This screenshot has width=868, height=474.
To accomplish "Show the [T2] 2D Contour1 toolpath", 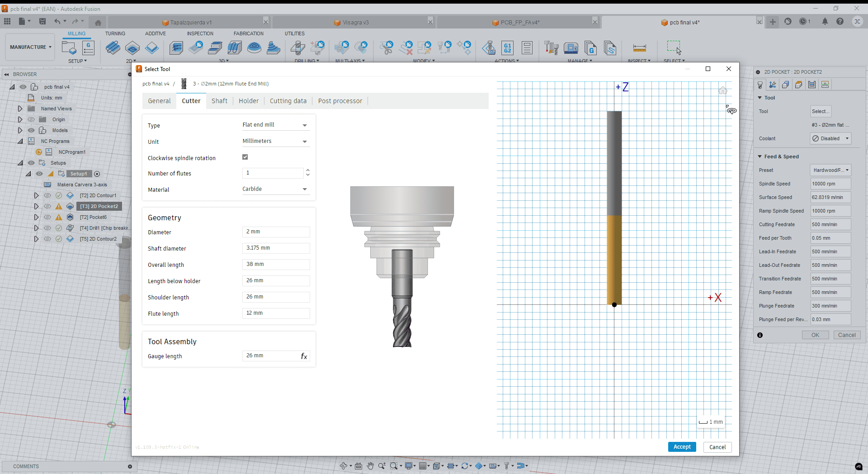I will click(47, 195).
